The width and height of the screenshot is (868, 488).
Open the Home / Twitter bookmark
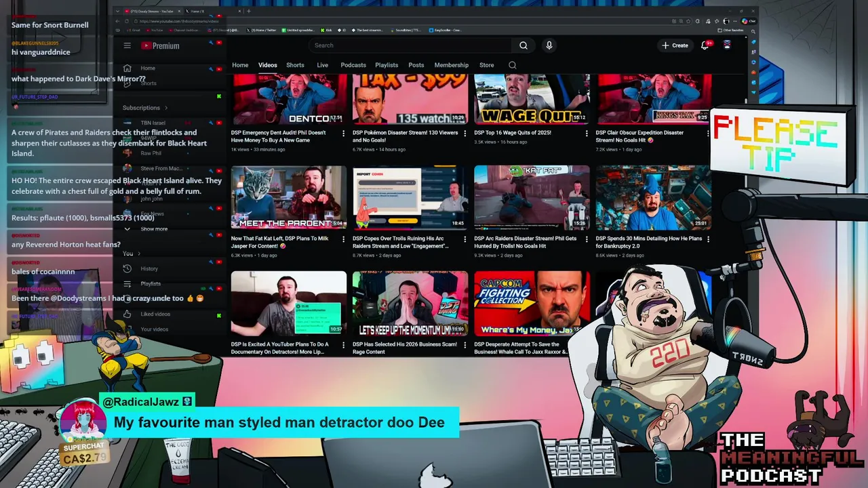click(262, 30)
